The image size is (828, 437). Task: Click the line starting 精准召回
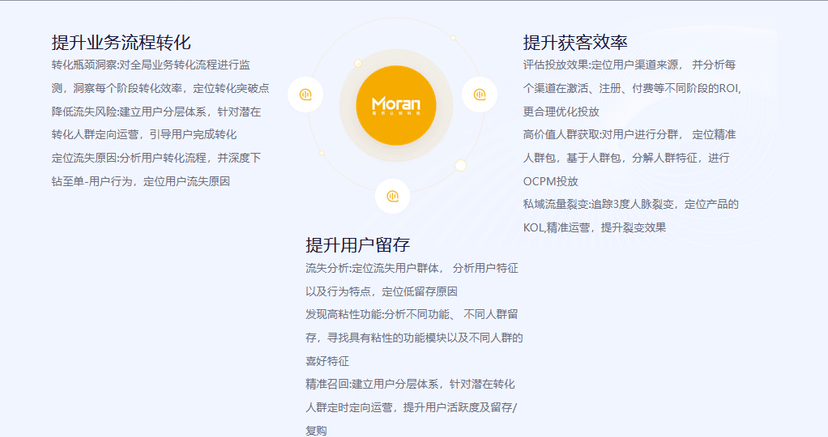click(x=410, y=384)
